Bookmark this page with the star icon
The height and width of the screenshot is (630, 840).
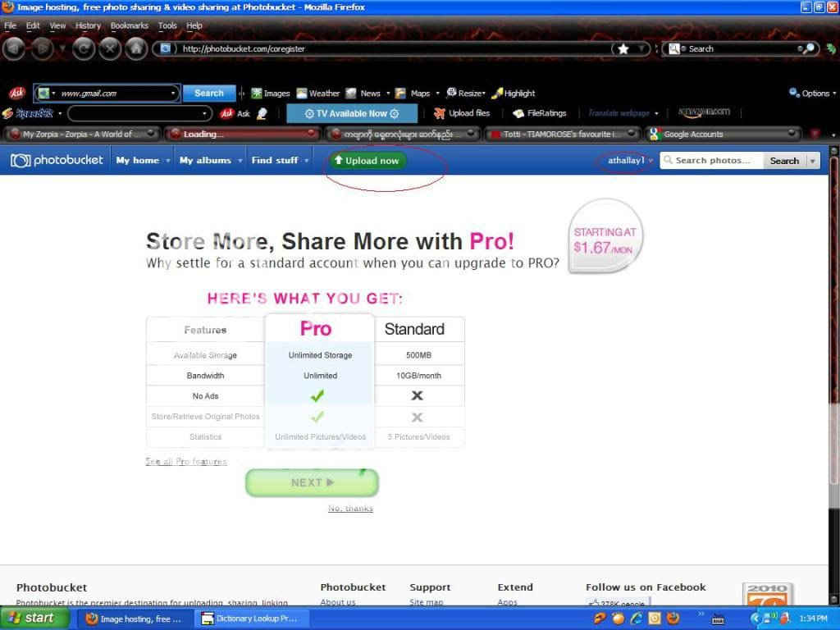623,48
